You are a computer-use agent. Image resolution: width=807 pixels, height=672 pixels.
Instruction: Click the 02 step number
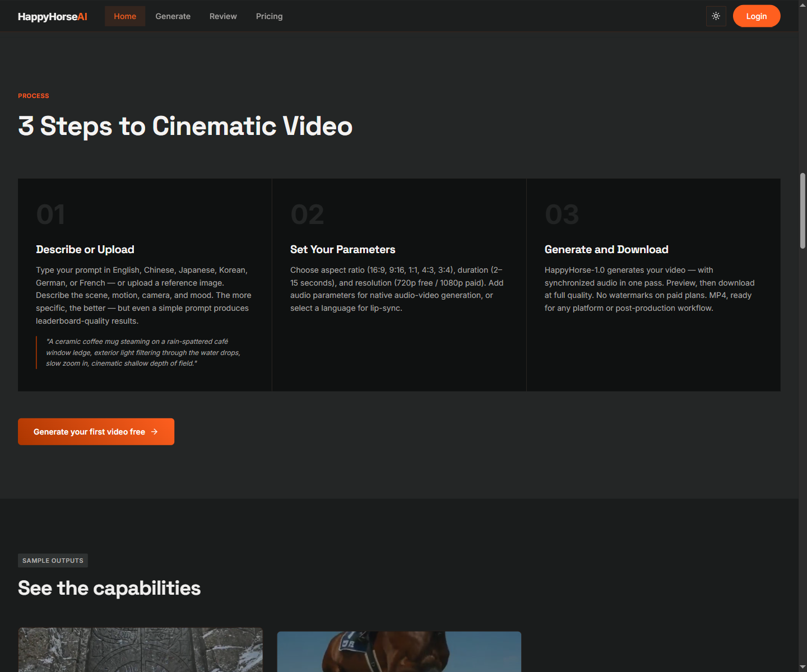(x=307, y=214)
